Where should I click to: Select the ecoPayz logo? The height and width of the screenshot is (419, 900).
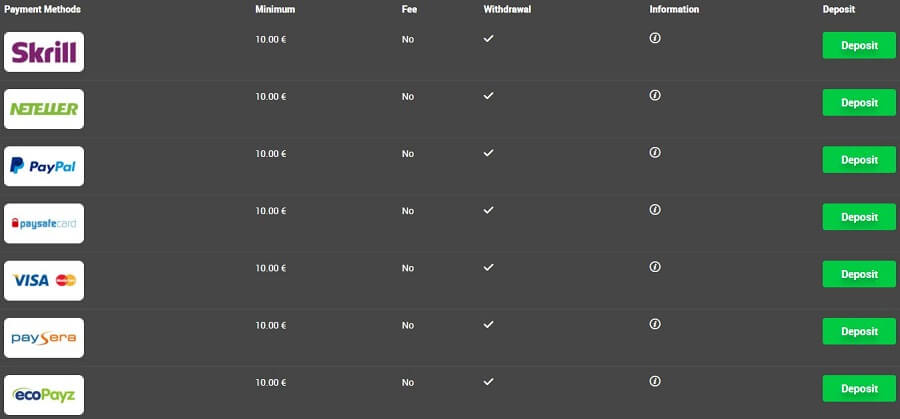(44, 395)
